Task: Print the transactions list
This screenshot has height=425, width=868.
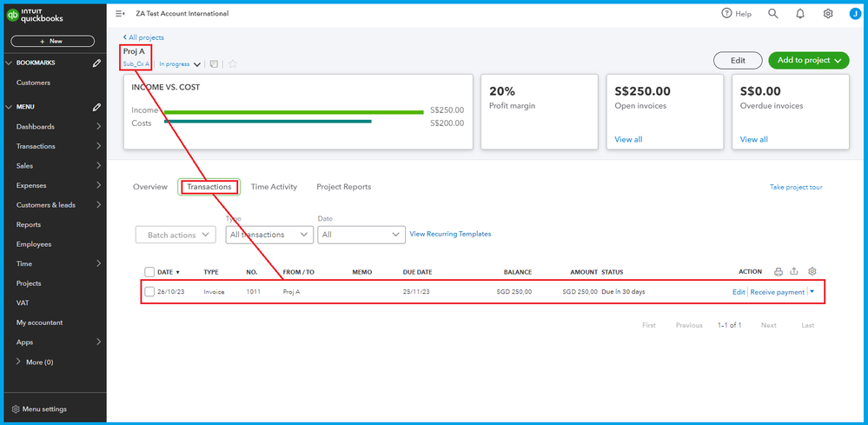Action: (x=779, y=272)
